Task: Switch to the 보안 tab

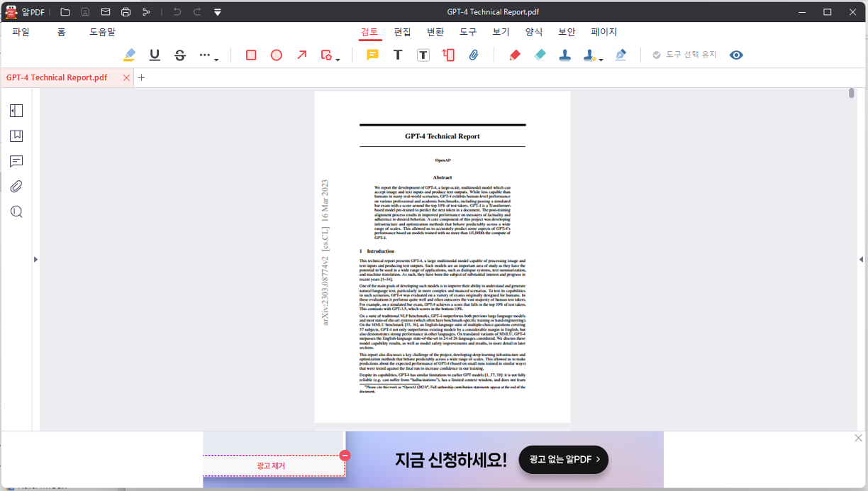Action: 567,32
